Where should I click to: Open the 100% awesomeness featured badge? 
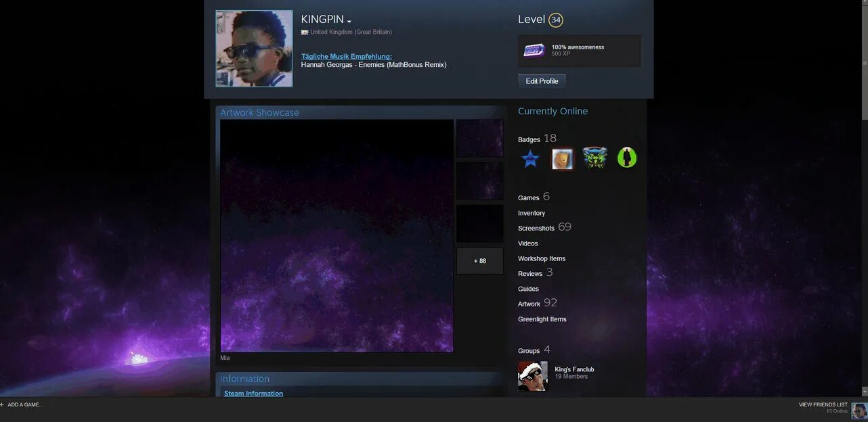(x=580, y=51)
